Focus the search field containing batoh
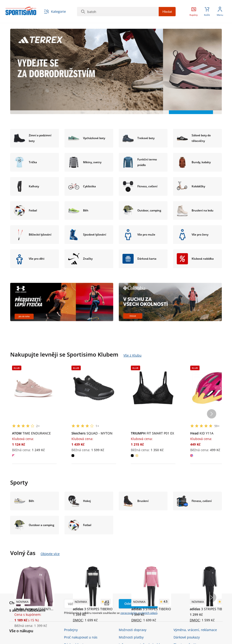Viewport: 232px width, 644px height. click(x=118, y=12)
